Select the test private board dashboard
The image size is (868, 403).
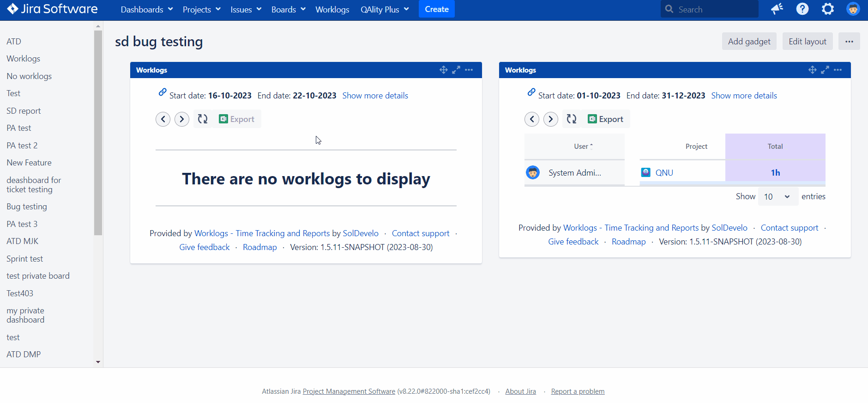pos(38,276)
